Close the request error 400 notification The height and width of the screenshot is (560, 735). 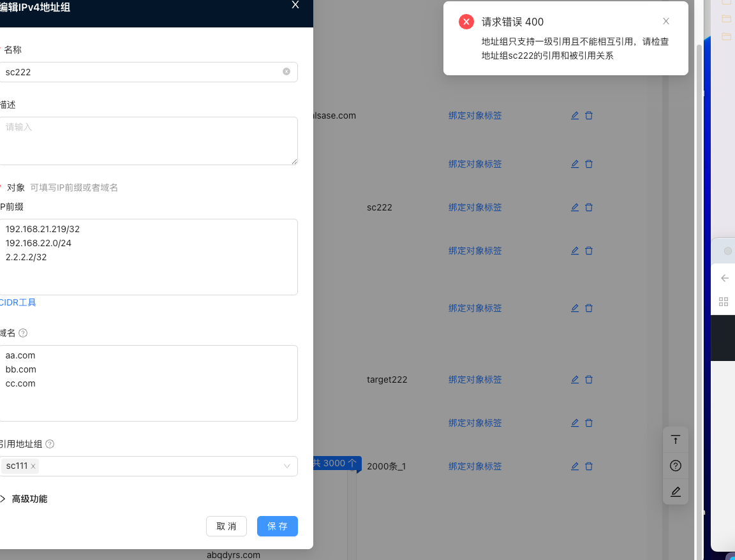[x=665, y=21]
